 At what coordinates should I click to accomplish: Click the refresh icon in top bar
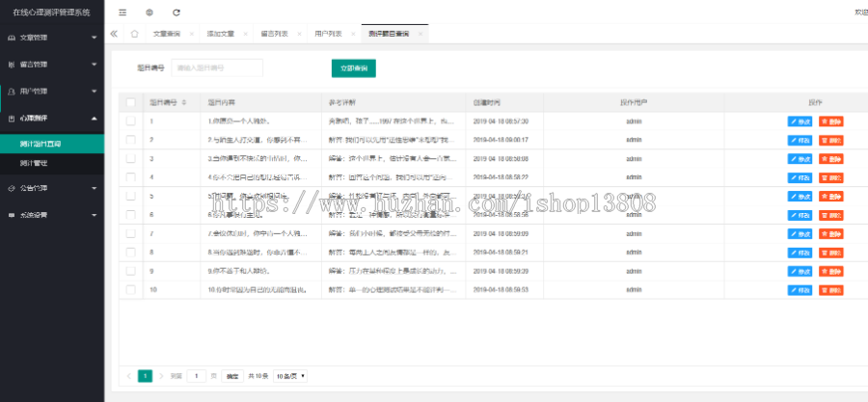click(176, 13)
